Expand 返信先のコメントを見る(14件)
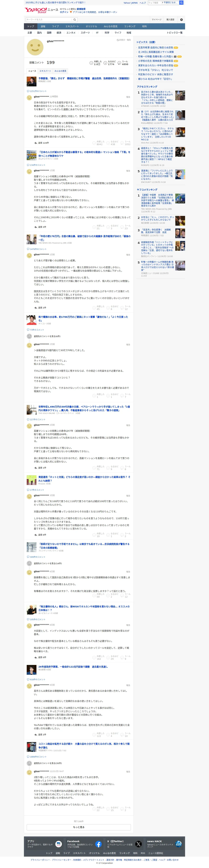 pyautogui.click(x=48, y=563)
